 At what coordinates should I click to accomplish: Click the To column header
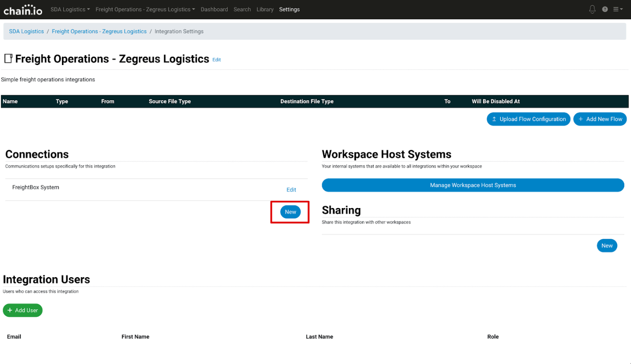click(447, 102)
